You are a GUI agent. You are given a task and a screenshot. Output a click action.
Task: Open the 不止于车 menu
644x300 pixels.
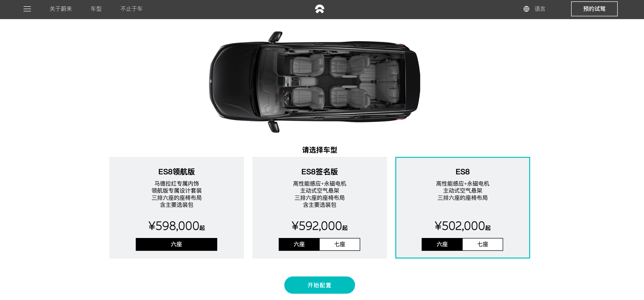tap(132, 9)
